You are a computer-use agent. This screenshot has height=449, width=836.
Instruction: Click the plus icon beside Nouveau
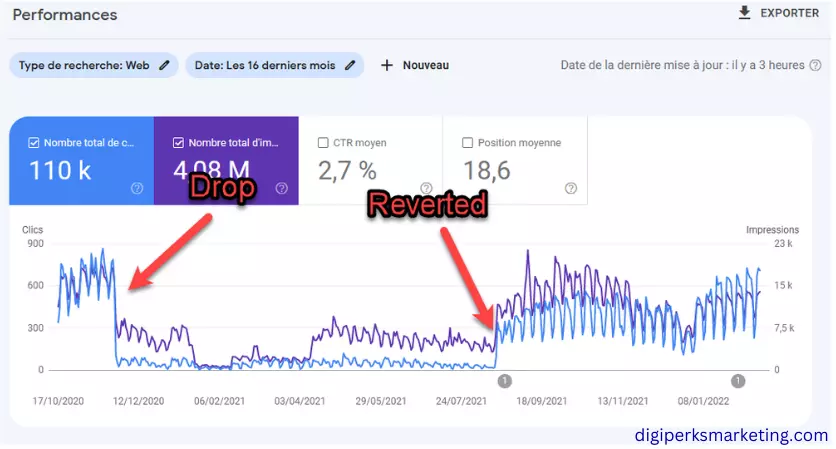click(386, 65)
